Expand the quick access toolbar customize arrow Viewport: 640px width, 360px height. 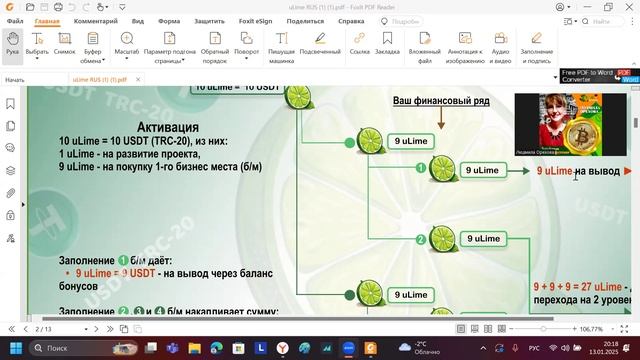click(122, 7)
